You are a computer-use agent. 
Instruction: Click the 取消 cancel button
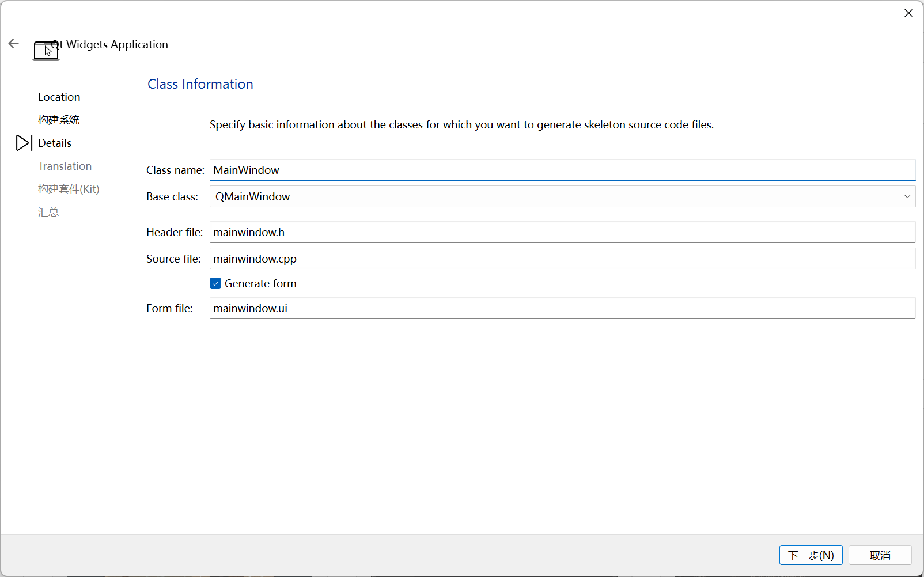[x=880, y=555]
